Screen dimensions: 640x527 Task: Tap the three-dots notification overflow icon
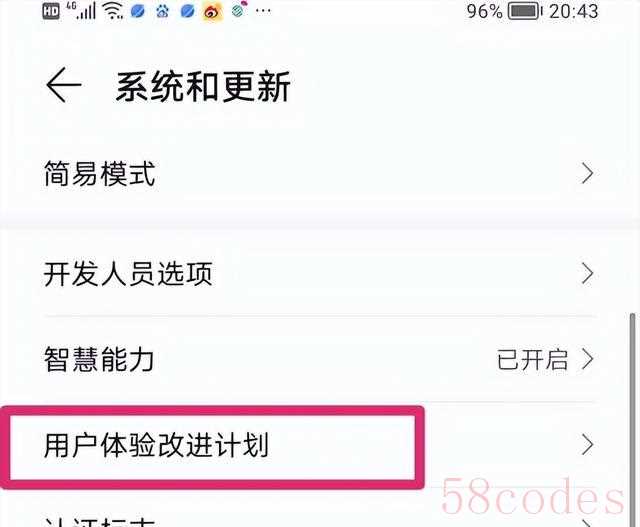(263, 11)
